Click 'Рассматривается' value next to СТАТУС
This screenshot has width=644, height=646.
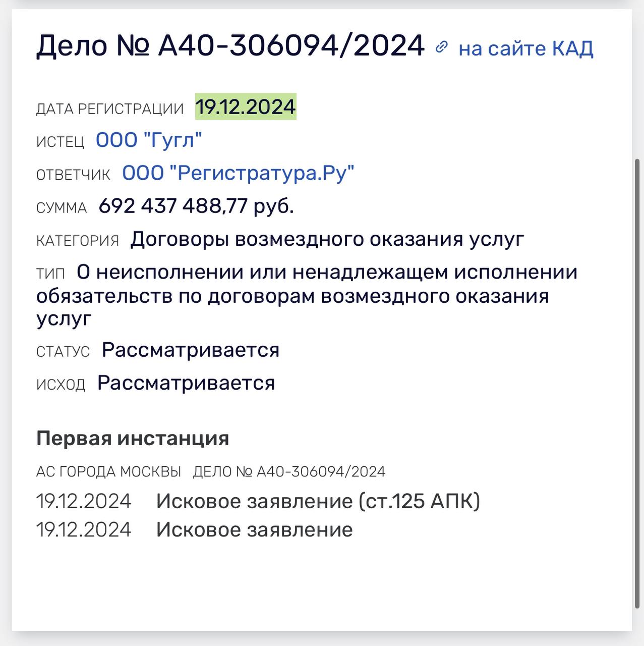(x=191, y=350)
